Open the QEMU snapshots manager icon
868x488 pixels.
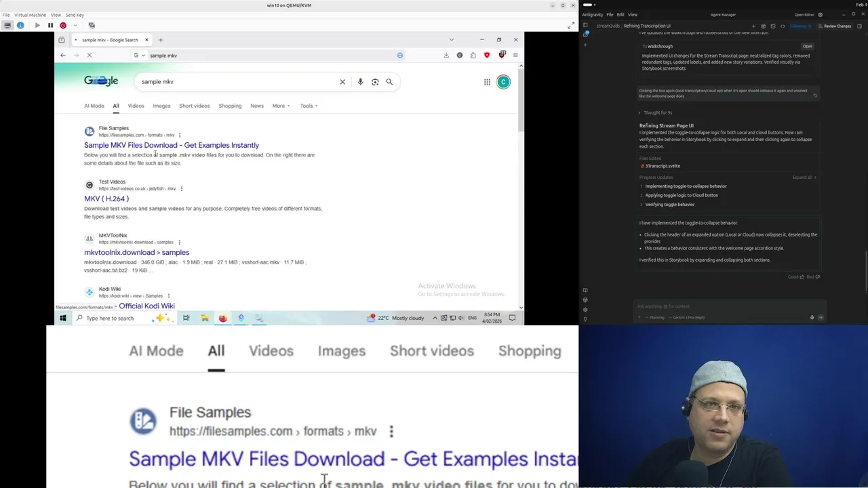(x=92, y=25)
